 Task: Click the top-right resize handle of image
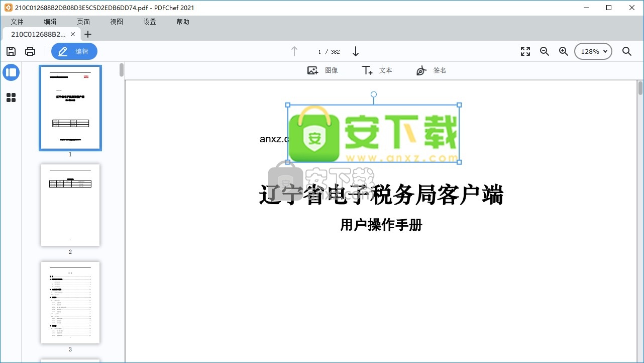click(459, 105)
